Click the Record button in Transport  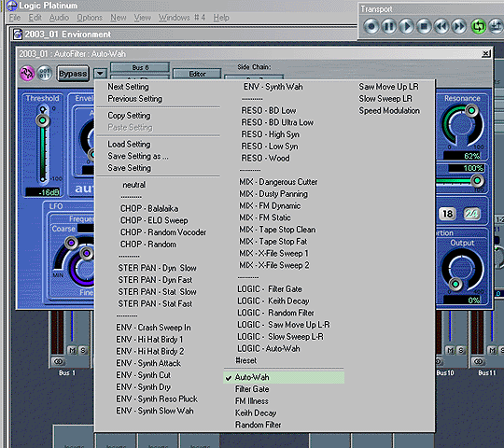click(x=371, y=26)
